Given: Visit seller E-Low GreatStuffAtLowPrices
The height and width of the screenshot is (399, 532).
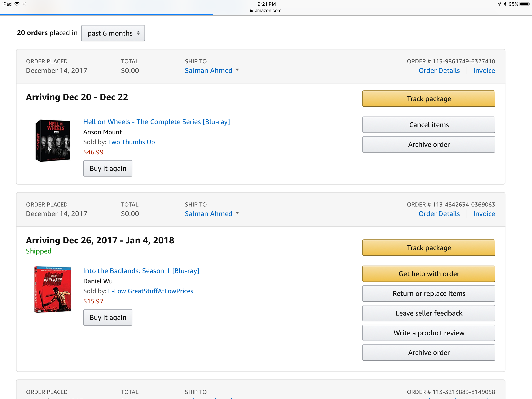Looking at the screenshot, I should tap(151, 291).
